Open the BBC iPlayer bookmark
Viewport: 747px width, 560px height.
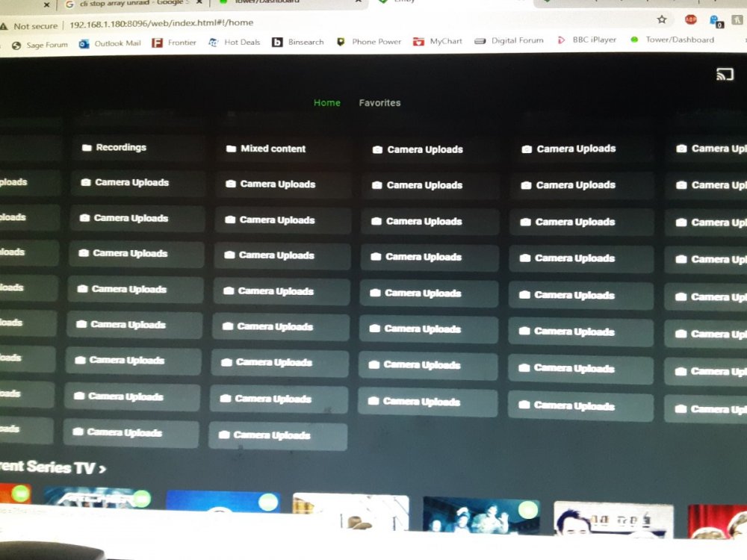tap(586, 40)
